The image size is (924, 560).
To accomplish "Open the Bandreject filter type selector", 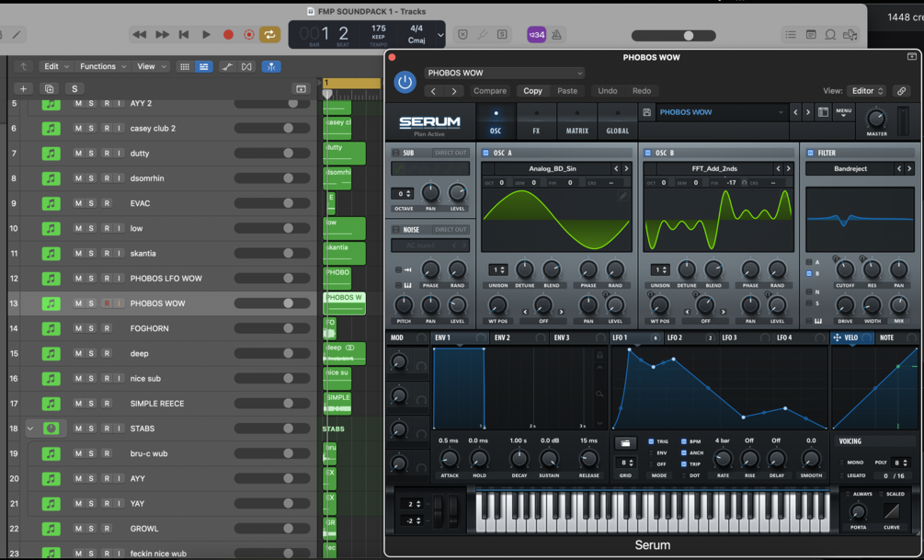I will [850, 168].
